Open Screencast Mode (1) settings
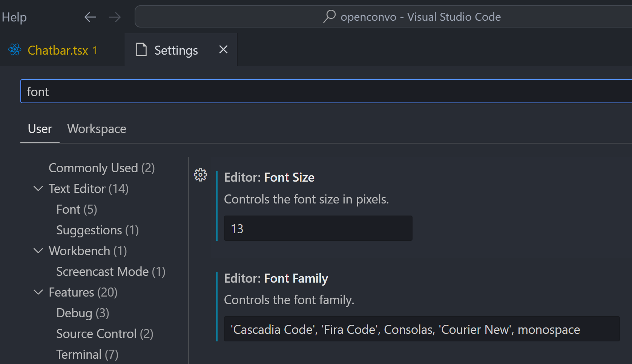Image resolution: width=632 pixels, height=364 pixels. pos(111,272)
